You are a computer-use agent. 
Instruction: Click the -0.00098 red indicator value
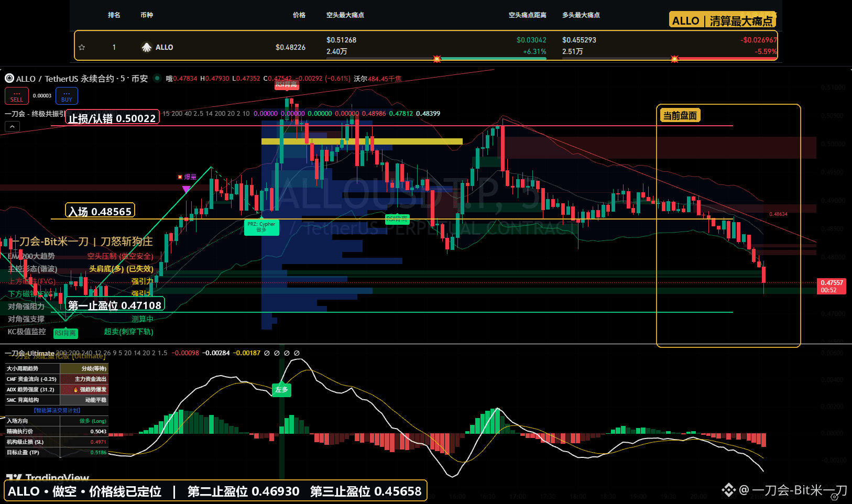pyautogui.click(x=185, y=353)
